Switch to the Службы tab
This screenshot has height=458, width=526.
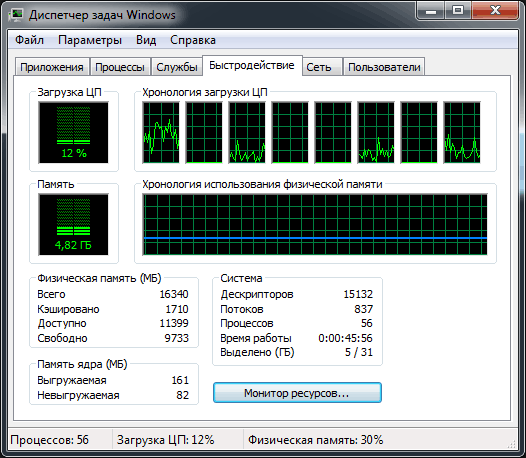tap(177, 67)
